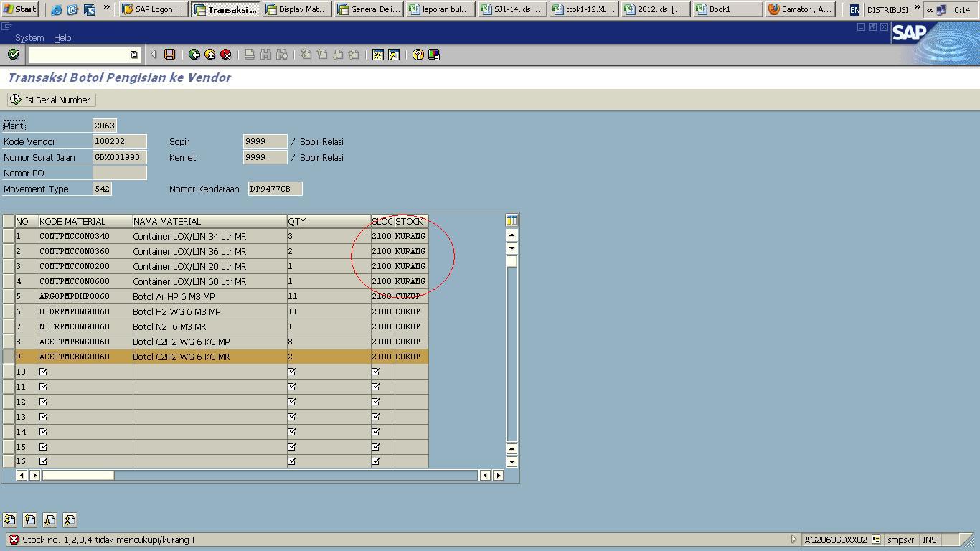
Task: Click the Movement Type field 542
Action: click(102, 189)
